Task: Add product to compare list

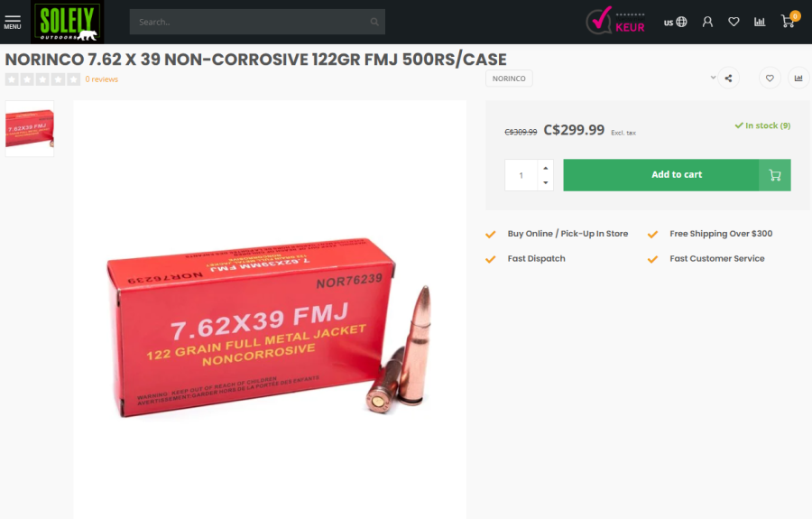Action: (x=798, y=79)
